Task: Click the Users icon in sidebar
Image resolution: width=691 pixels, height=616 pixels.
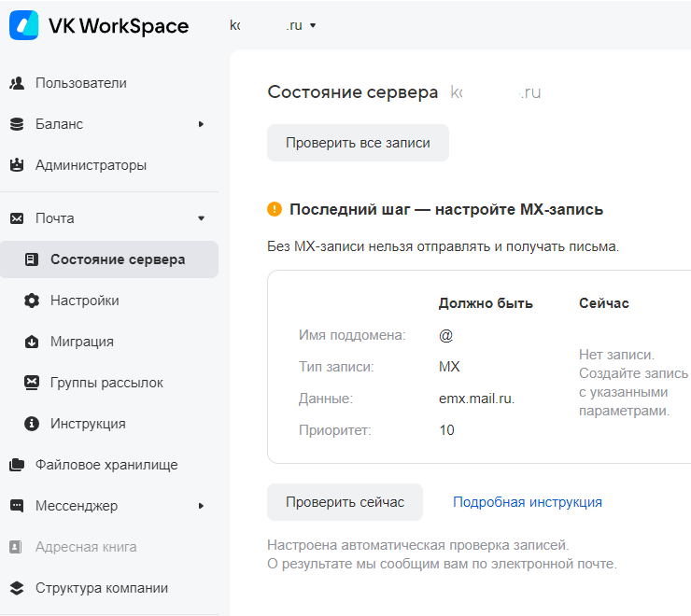Action: [17, 83]
